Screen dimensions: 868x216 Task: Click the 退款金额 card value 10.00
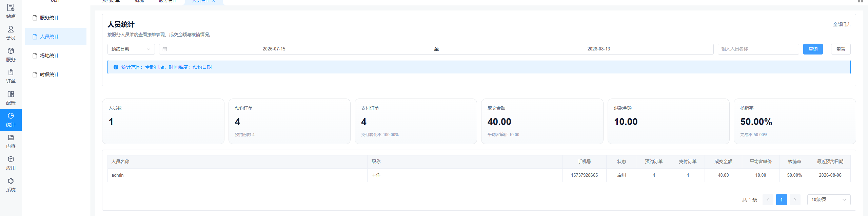[x=626, y=122]
